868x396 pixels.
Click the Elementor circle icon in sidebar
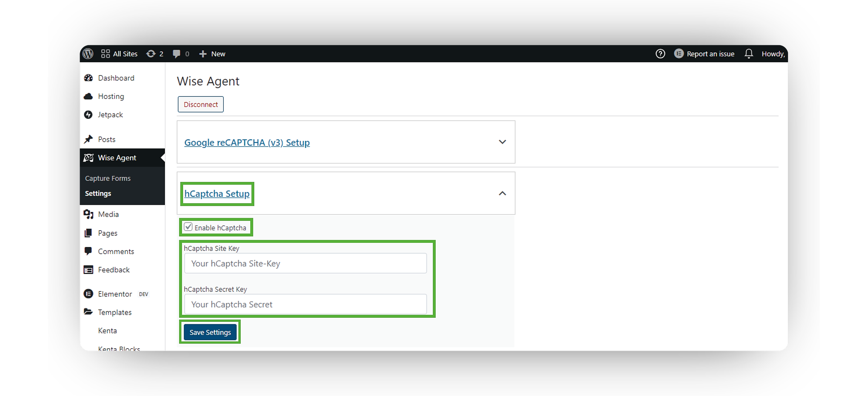coord(88,294)
